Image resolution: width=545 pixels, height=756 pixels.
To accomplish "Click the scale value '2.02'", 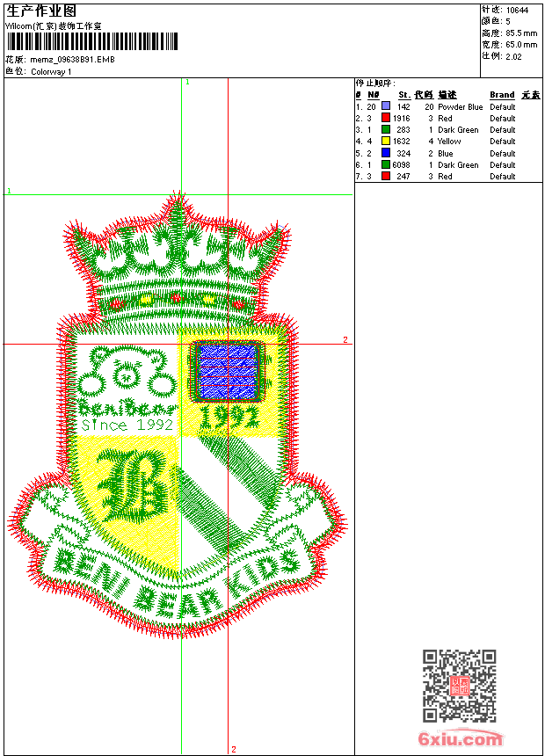I will pyautogui.click(x=513, y=56).
